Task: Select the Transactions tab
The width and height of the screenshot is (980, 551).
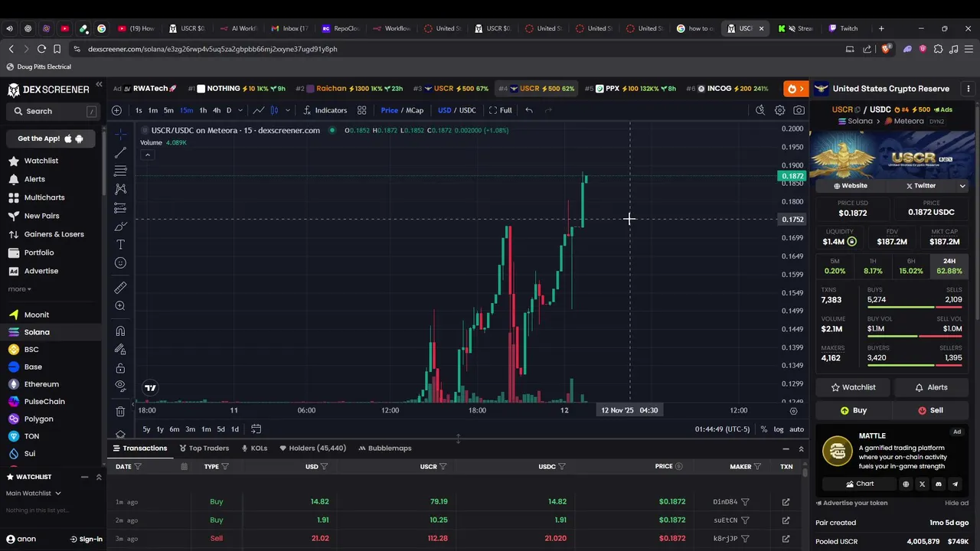Action: click(139, 448)
